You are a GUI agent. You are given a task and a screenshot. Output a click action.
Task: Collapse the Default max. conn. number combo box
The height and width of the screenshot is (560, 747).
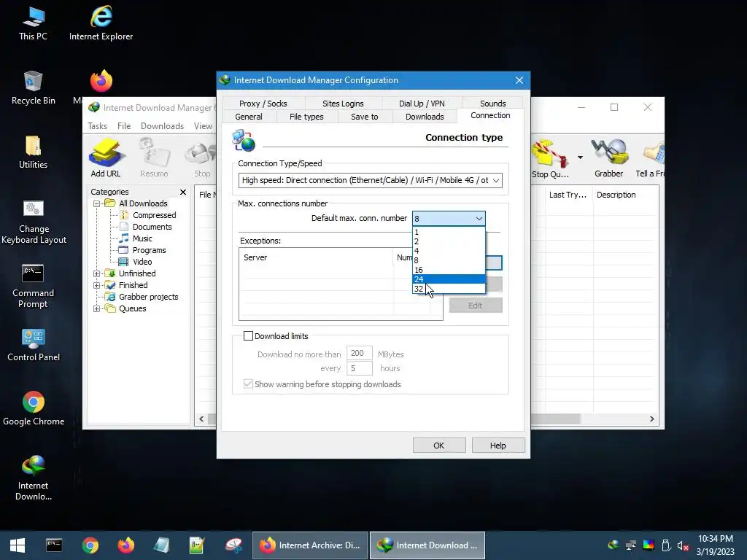pos(479,219)
